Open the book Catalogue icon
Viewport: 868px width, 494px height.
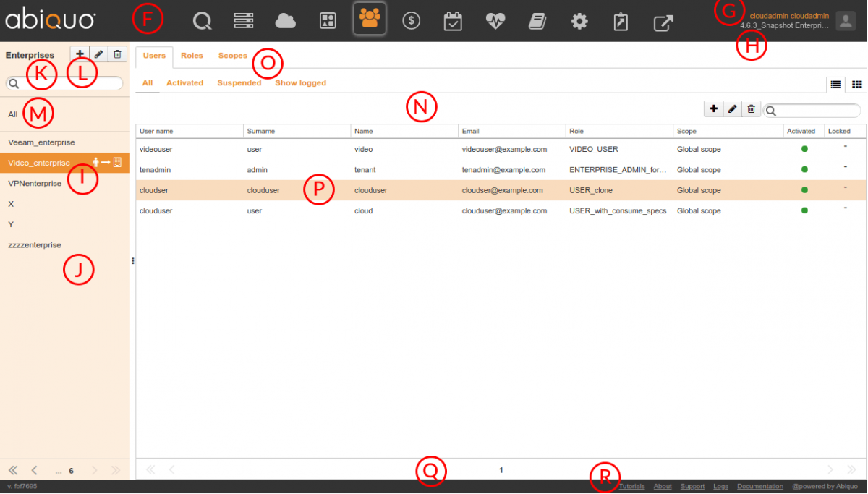[x=537, y=21]
